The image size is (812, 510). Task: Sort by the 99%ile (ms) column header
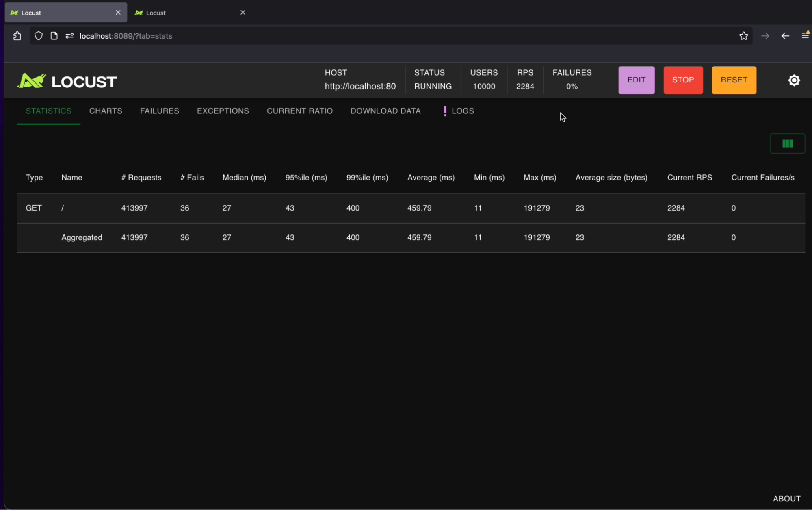(x=367, y=178)
